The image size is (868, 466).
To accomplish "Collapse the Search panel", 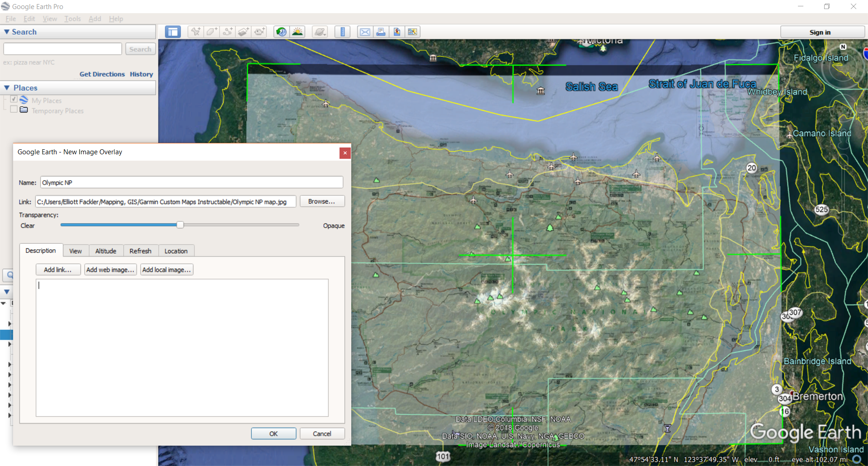I will [x=7, y=32].
